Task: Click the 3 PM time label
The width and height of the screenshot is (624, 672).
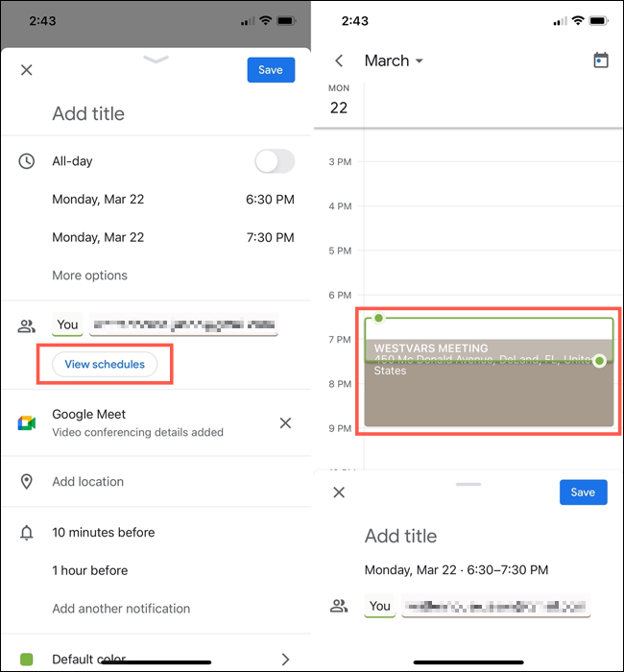Action: coord(340,162)
